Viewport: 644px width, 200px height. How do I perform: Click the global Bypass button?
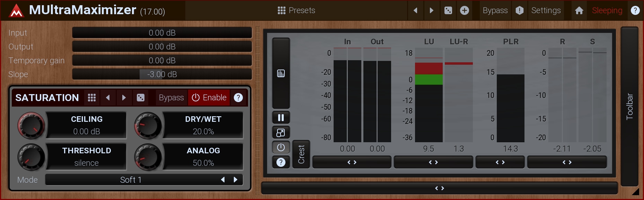495,10
